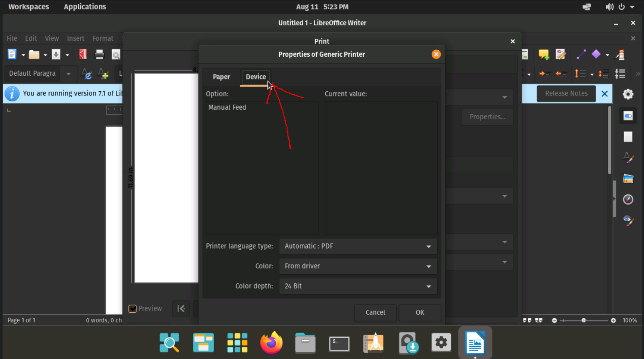Image resolution: width=644 pixels, height=359 pixels.
Task: Open the sidebar Gallery panel icon
Action: tap(628, 179)
